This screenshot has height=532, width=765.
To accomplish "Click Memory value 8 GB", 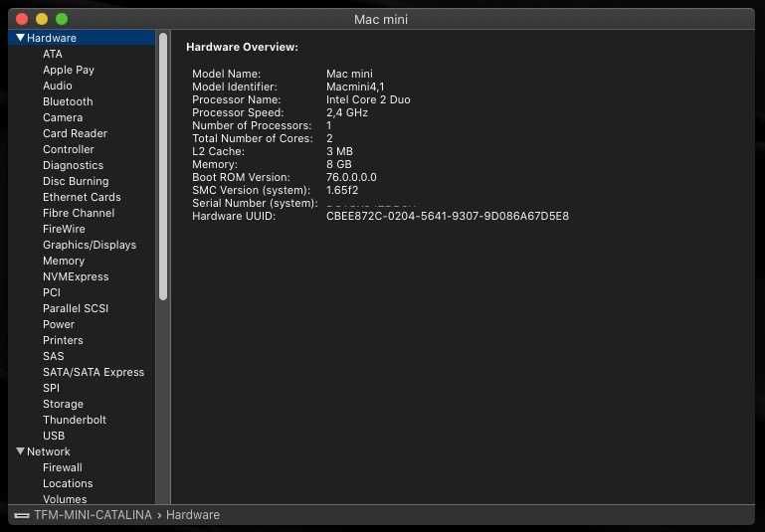I will click(x=338, y=164).
